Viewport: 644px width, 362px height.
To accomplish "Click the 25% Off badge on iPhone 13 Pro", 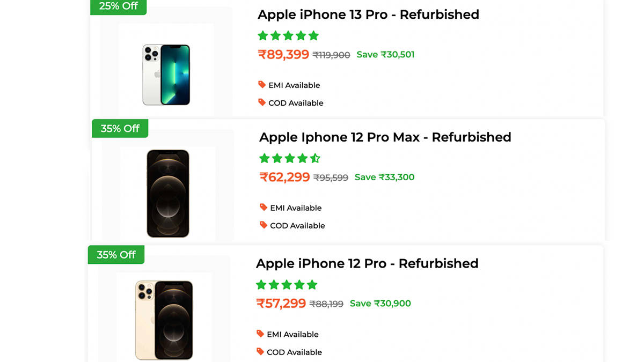I will (118, 7).
